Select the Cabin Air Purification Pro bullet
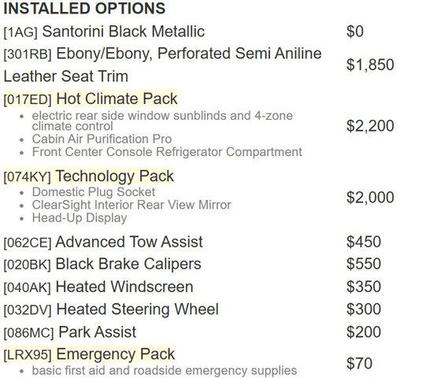426x378 pixels. [x=102, y=139]
